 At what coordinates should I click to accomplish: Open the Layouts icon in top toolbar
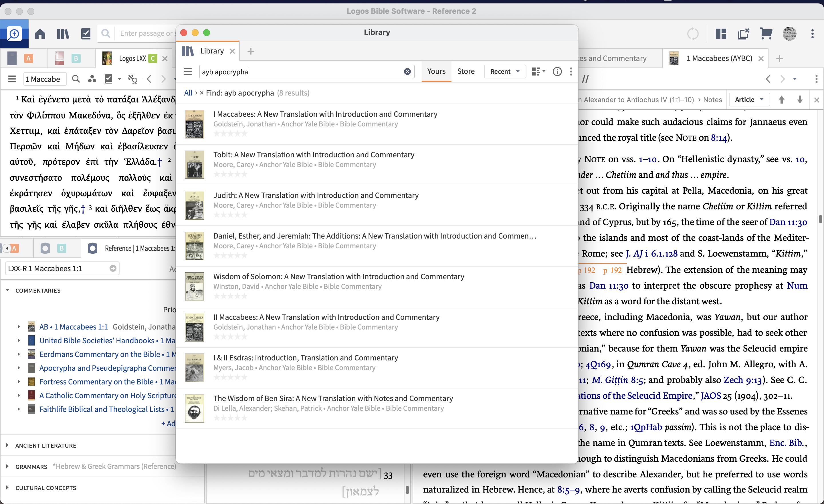[721, 33]
